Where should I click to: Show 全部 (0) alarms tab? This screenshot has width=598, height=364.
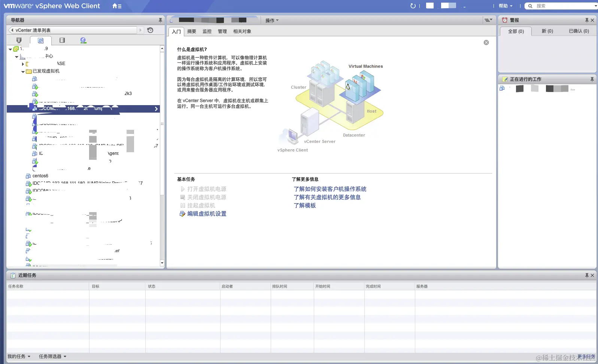tap(516, 31)
